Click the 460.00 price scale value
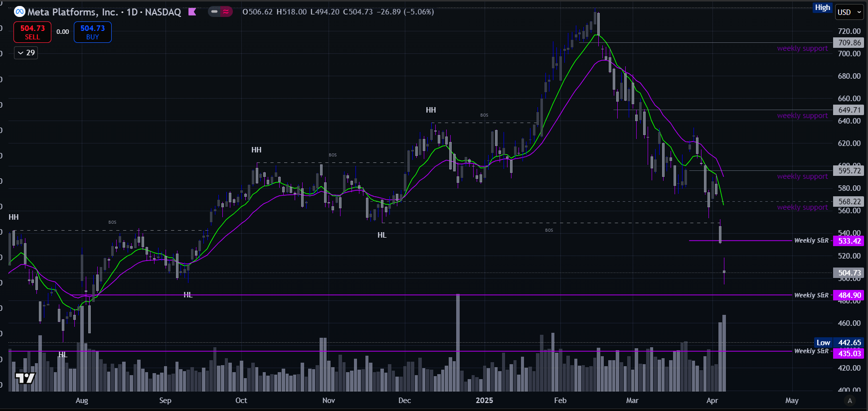The width and height of the screenshot is (868, 411). click(x=849, y=323)
